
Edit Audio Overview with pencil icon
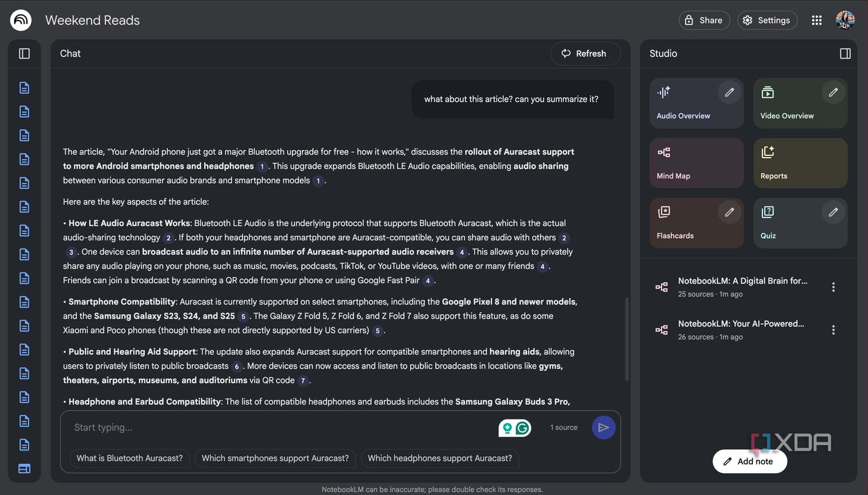(x=730, y=92)
